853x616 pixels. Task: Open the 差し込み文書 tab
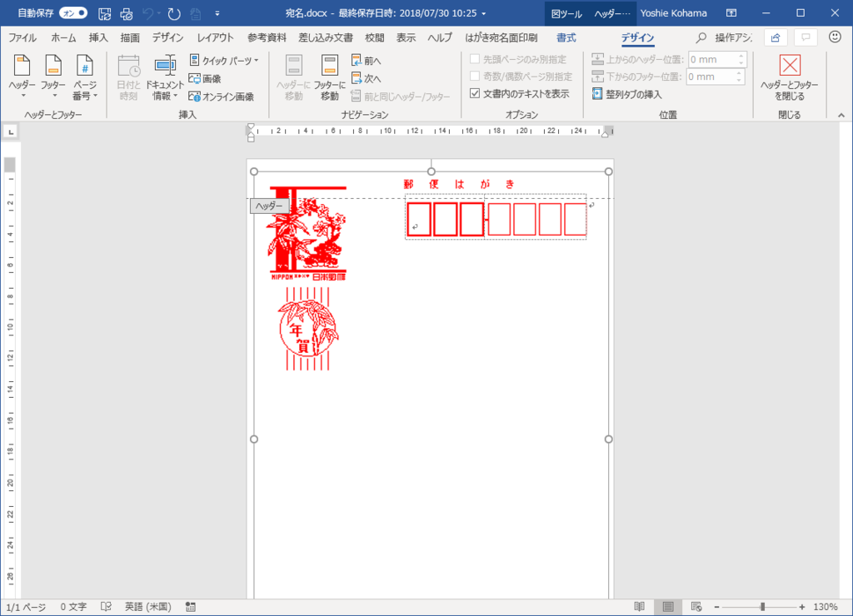point(326,37)
